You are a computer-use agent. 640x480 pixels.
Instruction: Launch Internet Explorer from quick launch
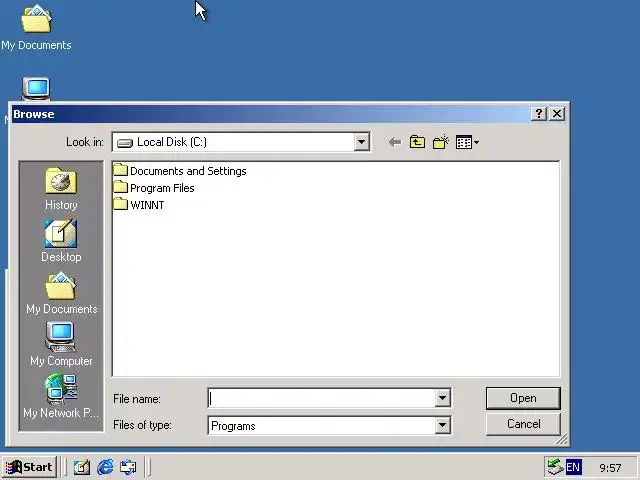point(105,467)
